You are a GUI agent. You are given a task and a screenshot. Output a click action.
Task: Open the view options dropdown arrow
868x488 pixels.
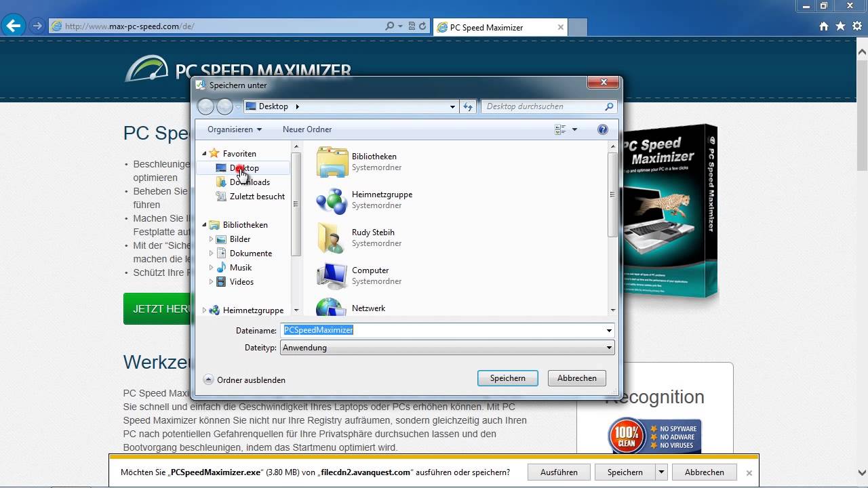coord(575,129)
